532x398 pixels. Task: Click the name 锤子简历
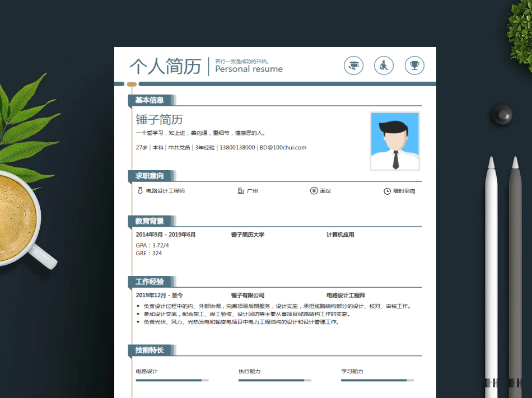click(x=159, y=120)
